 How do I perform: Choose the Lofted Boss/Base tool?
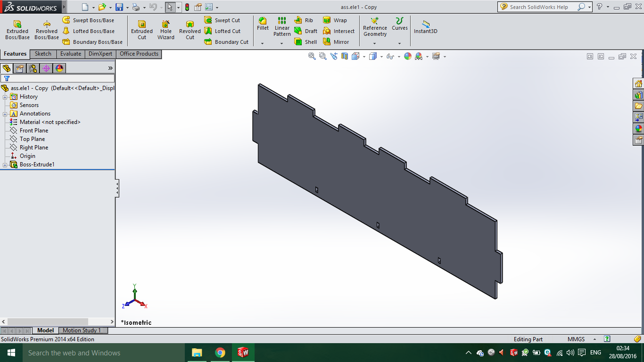(x=89, y=31)
